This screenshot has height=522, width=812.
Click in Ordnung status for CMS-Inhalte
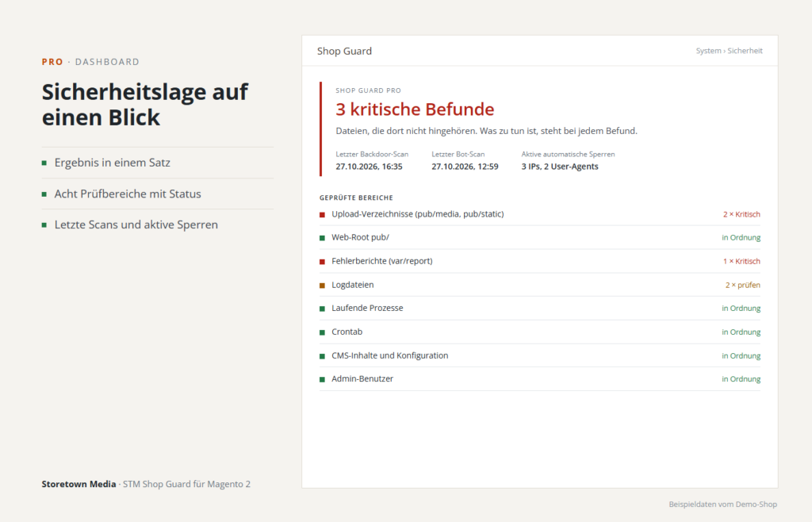(x=741, y=355)
